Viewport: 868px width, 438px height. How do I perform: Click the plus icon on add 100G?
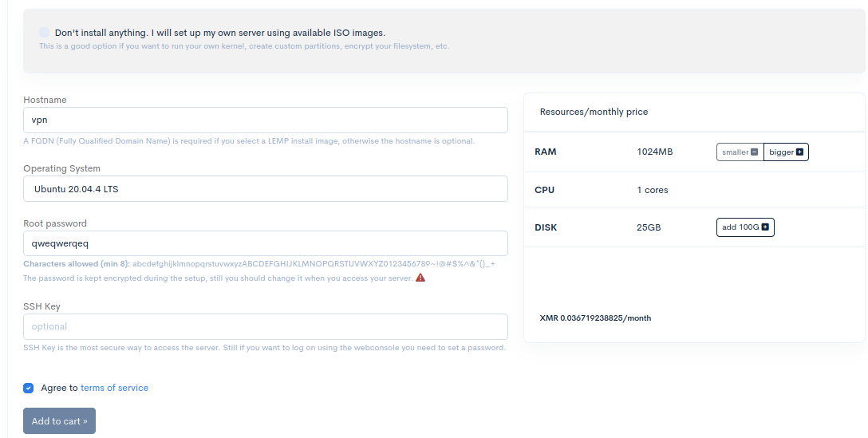[x=766, y=227]
